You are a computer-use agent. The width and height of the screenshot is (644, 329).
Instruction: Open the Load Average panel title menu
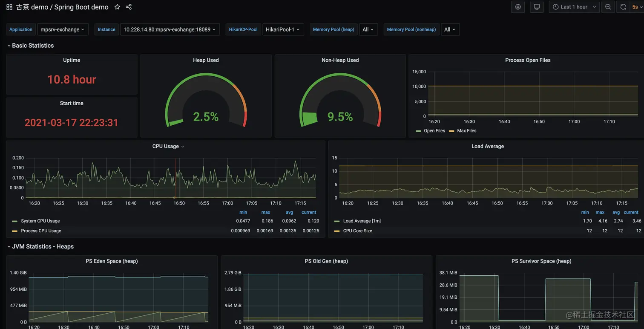pos(488,146)
